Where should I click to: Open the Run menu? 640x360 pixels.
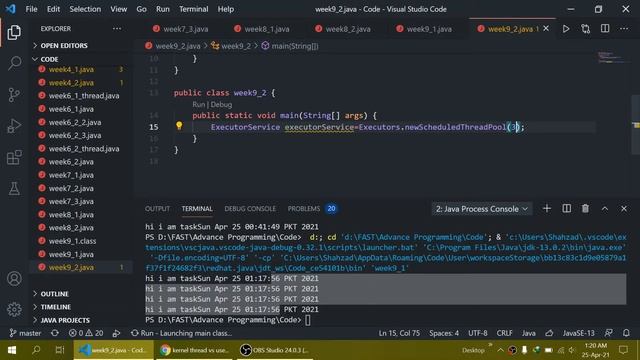[x=162, y=9]
